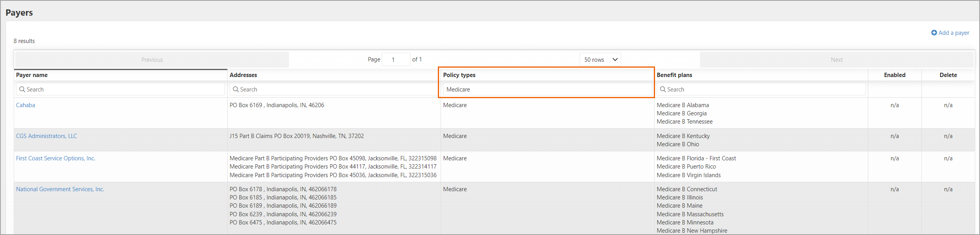The height and width of the screenshot is (235, 980).
Task: Open the 50 rows page size dropdown
Action: click(600, 60)
